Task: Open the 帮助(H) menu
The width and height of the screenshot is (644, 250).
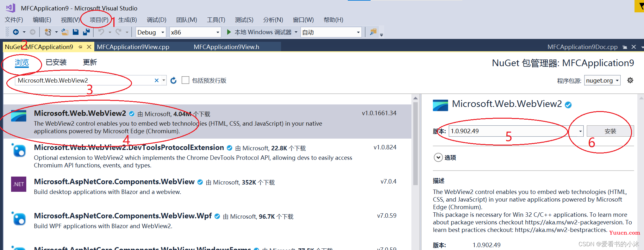Action: coord(333,20)
